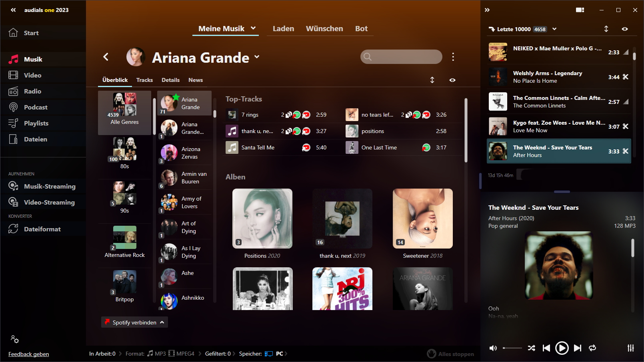Click the Feedback geben link
Image resolution: width=644 pixels, height=362 pixels.
[x=29, y=354]
